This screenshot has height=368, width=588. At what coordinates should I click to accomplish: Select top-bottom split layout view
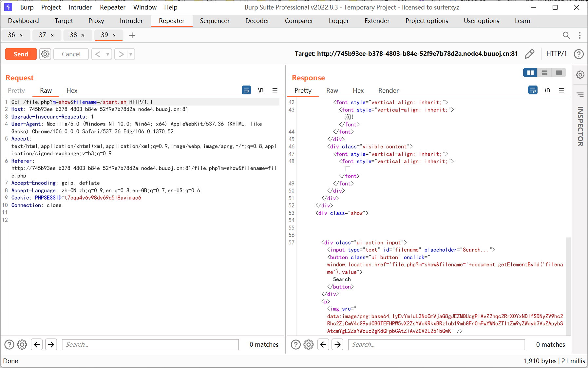[x=545, y=72]
